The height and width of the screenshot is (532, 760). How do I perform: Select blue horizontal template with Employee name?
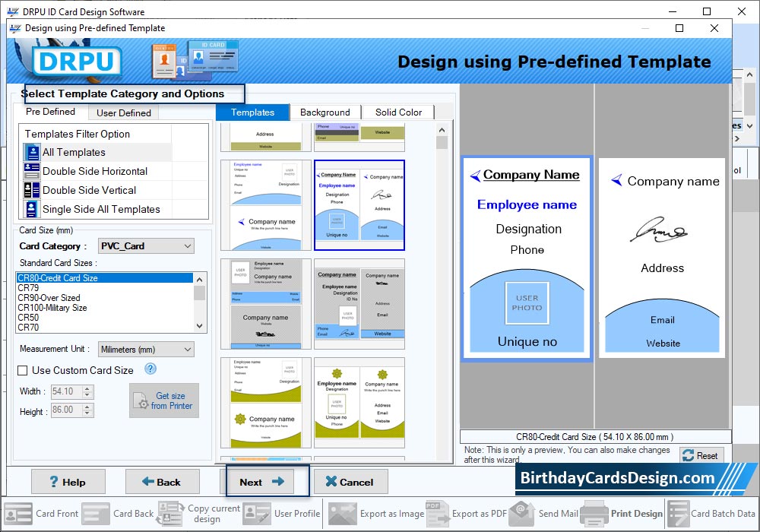coord(265,205)
